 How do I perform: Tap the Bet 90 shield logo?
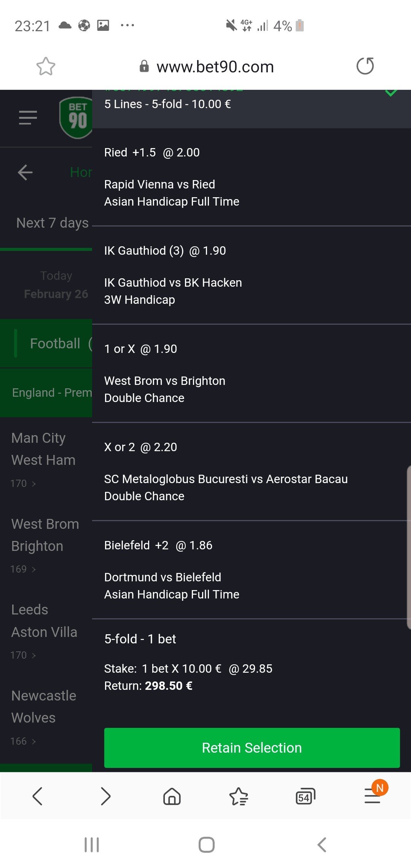[x=77, y=118]
